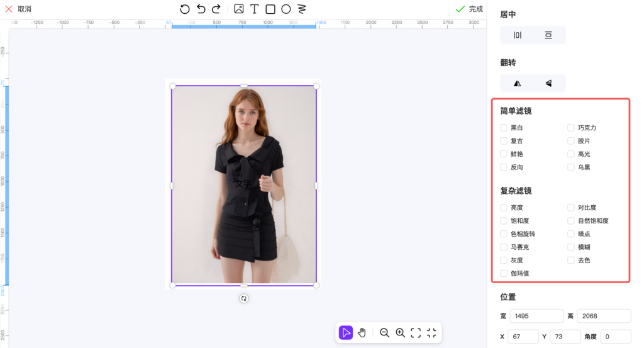Tick the 去色 filter
The width and height of the screenshot is (644, 348).
(x=571, y=260)
